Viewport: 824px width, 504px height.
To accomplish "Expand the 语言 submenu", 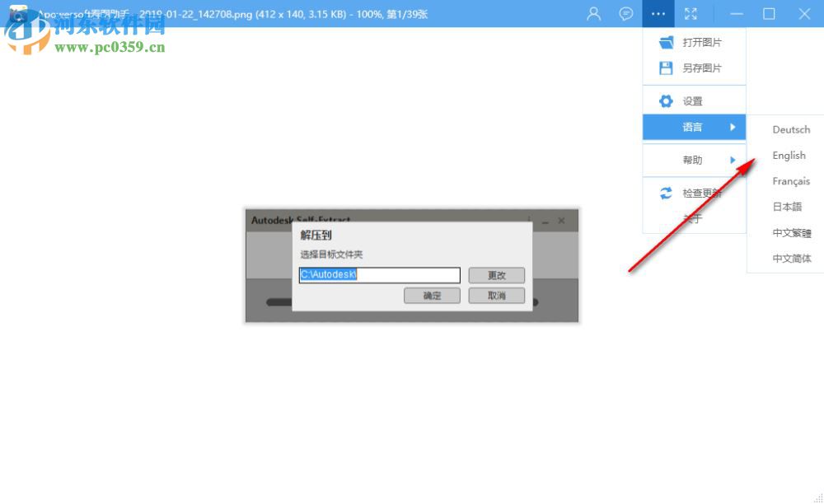I will click(692, 127).
